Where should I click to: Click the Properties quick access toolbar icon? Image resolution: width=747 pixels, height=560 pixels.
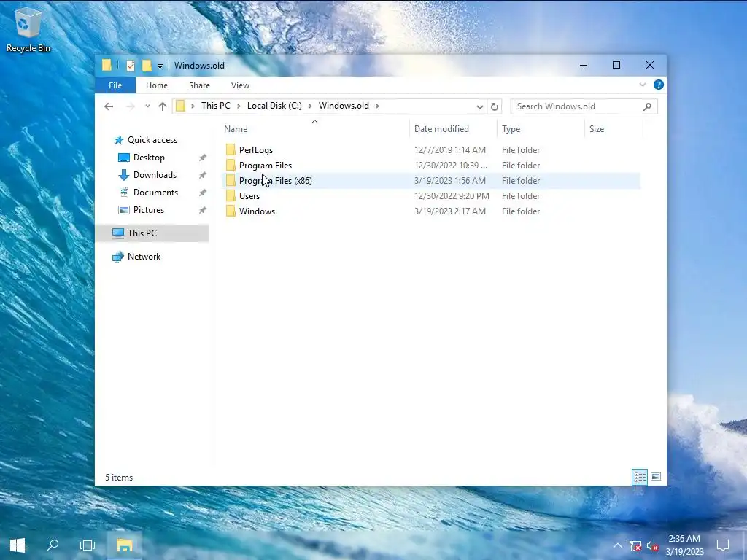tap(131, 66)
